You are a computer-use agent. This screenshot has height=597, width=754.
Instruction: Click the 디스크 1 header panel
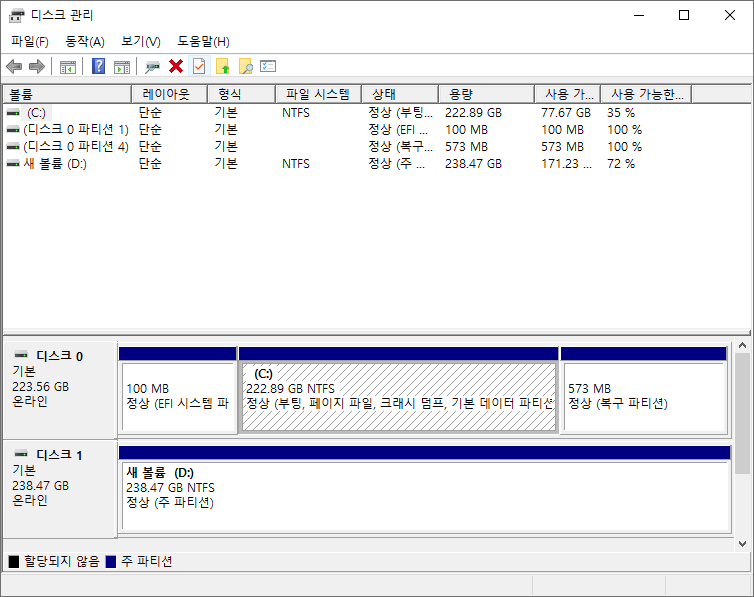click(60, 489)
